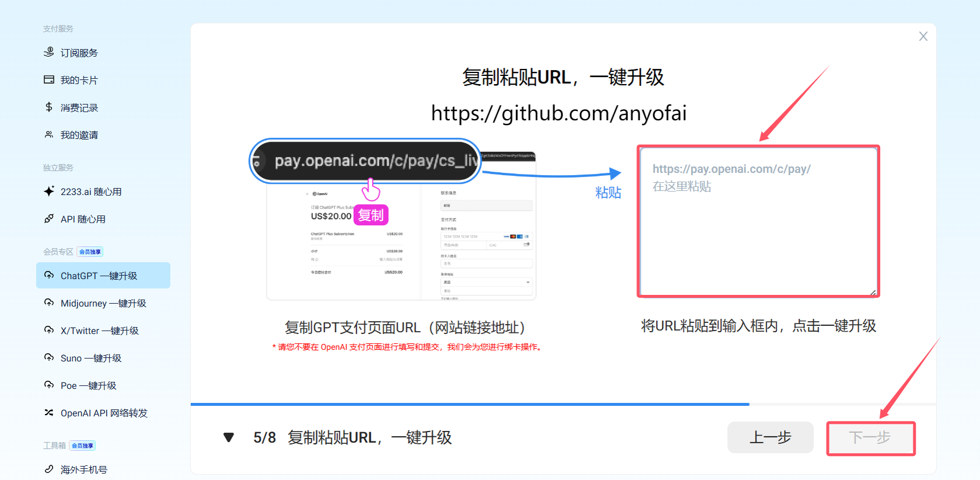Click the 会员独享 badge next to 会员专区
Viewport: 980px width, 480px height.
click(90, 252)
